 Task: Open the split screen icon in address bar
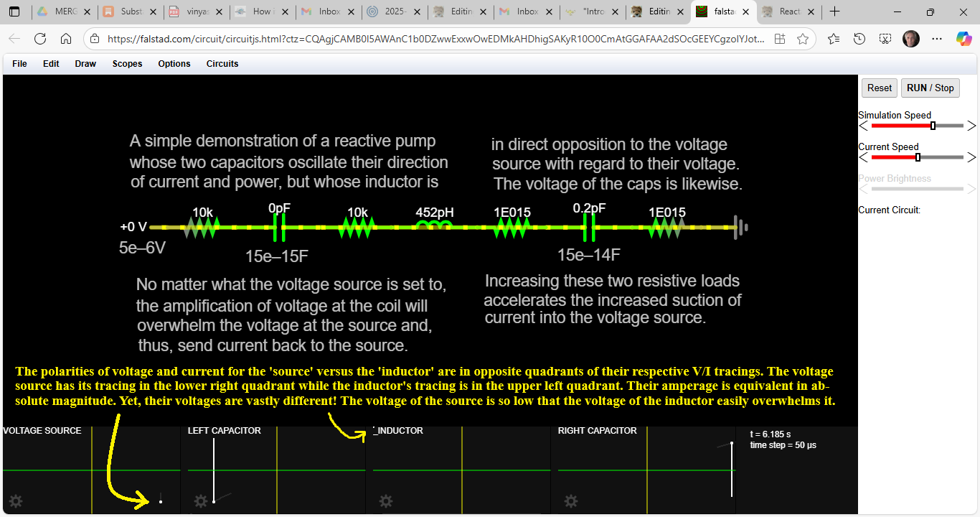(780, 39)
